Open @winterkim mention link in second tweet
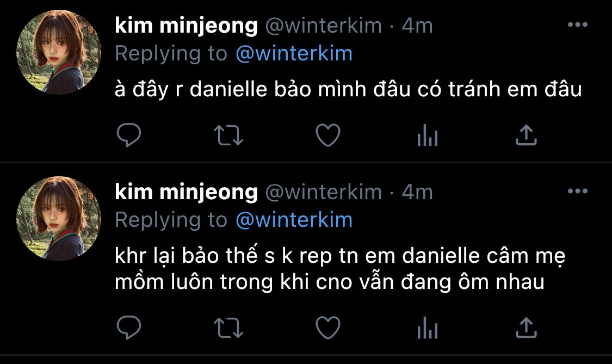 [x=294, y=220]
